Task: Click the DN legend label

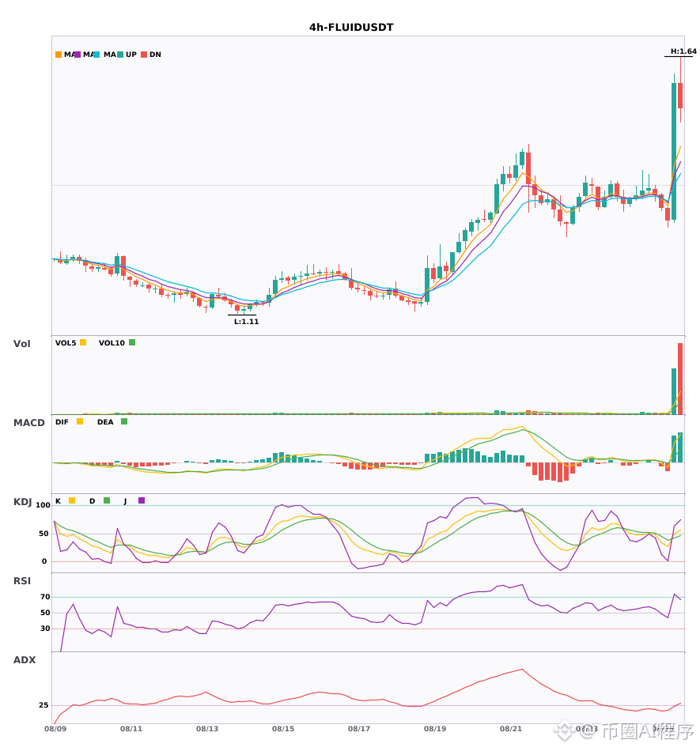Action: click(155, 55)
